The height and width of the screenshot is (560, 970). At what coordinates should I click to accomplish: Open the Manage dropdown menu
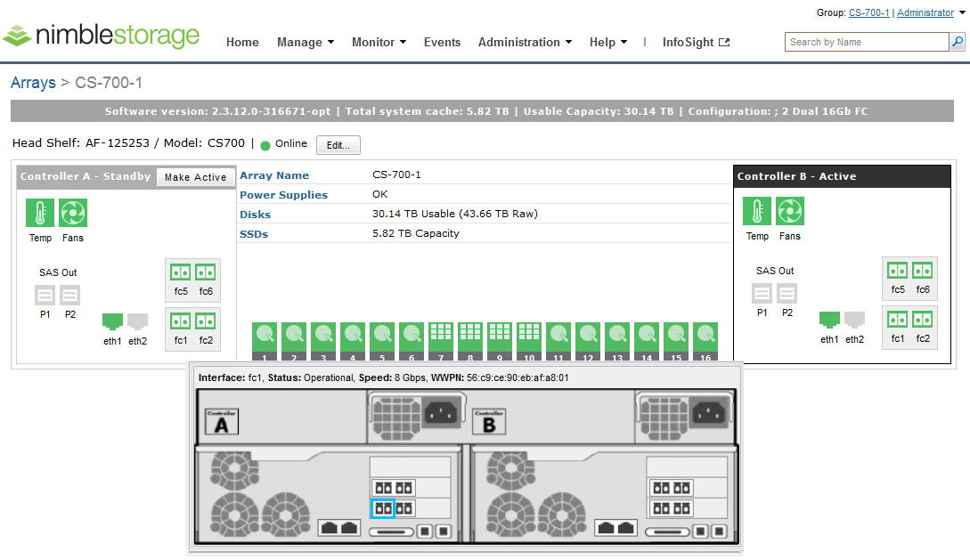(x=306, y=42)
